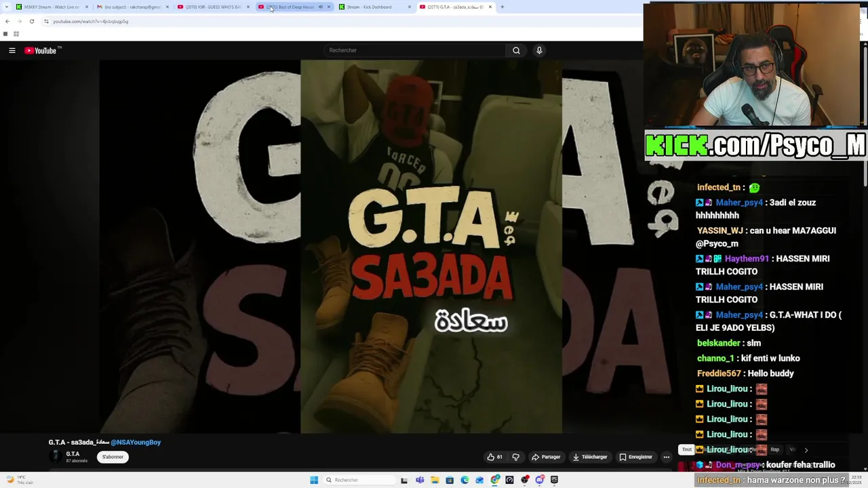Select the Rap filter chip
The image size is (868, 488).
[x=775, y=449]
